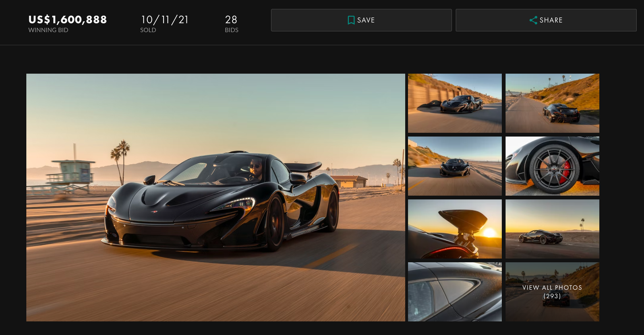The width and height of the screenshot is (644, 335).
Task: Open wheel and red brake caliper thumbnail
Action: (552, 166)
